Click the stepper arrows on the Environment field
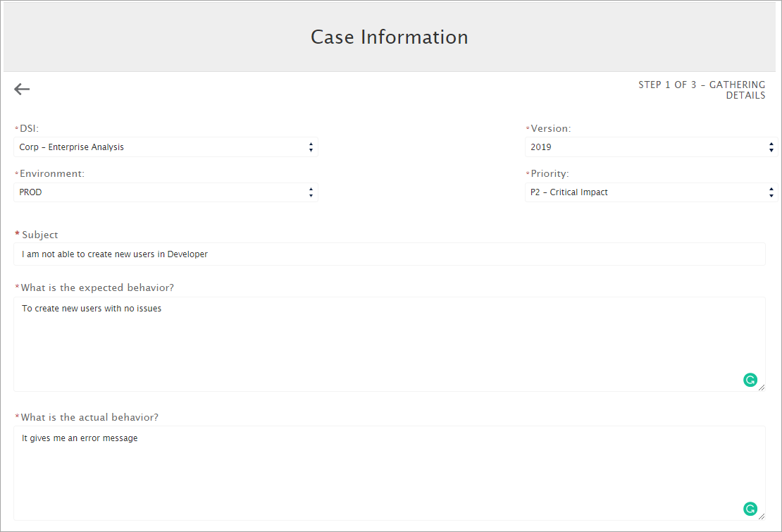This screenshot has width=782, height=532. [311, 192]
